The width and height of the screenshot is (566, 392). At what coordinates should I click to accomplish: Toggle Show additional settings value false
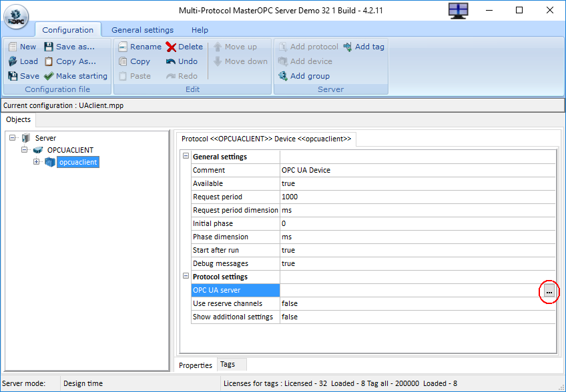pyautogui.click(x=418, y=317)
